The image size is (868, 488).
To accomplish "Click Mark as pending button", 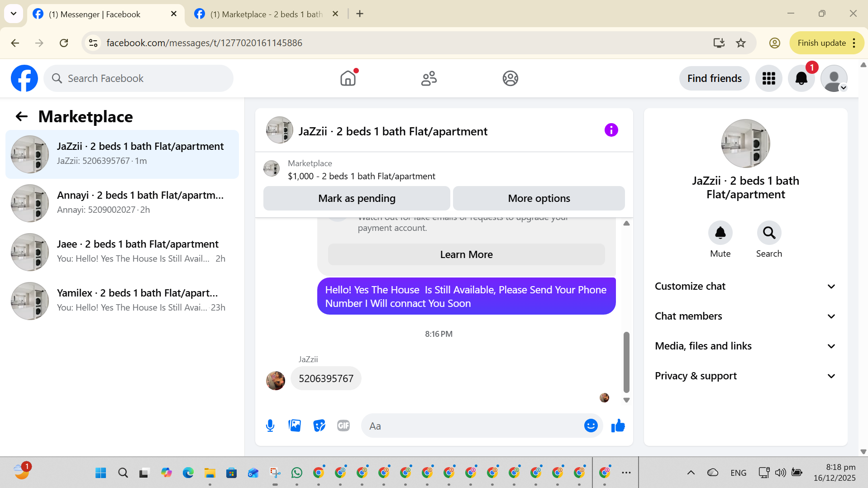I will pos(357,198).
